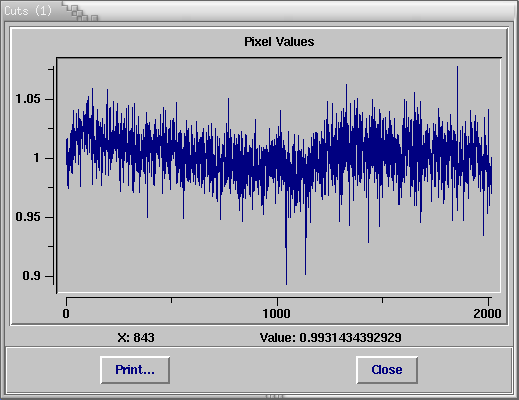Click the resize grip at window bottom edge
This screenshot has height=400, width=519.
coord(275,397)
